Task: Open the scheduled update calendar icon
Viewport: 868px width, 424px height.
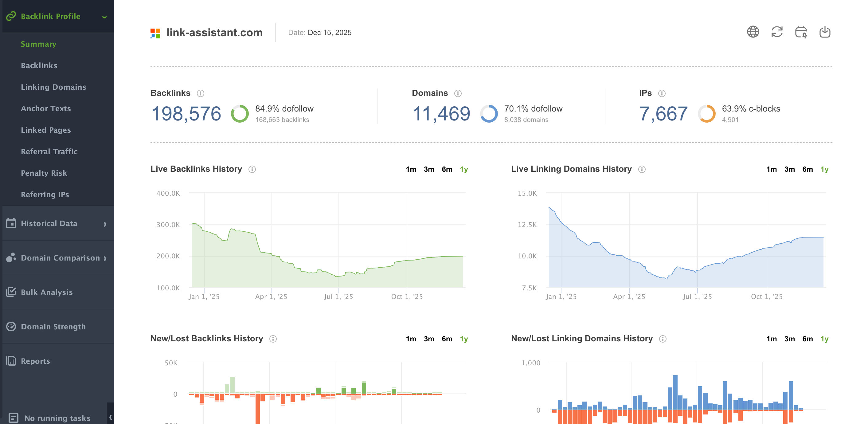Action: 801,32
